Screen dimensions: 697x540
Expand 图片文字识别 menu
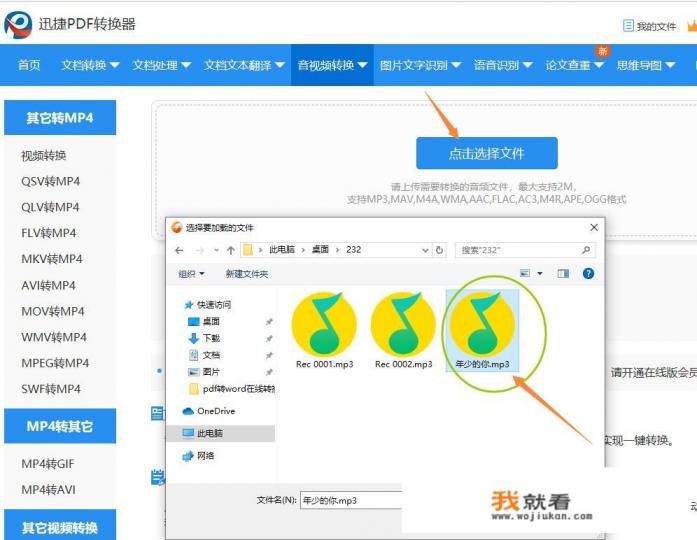tap(420, 65)
